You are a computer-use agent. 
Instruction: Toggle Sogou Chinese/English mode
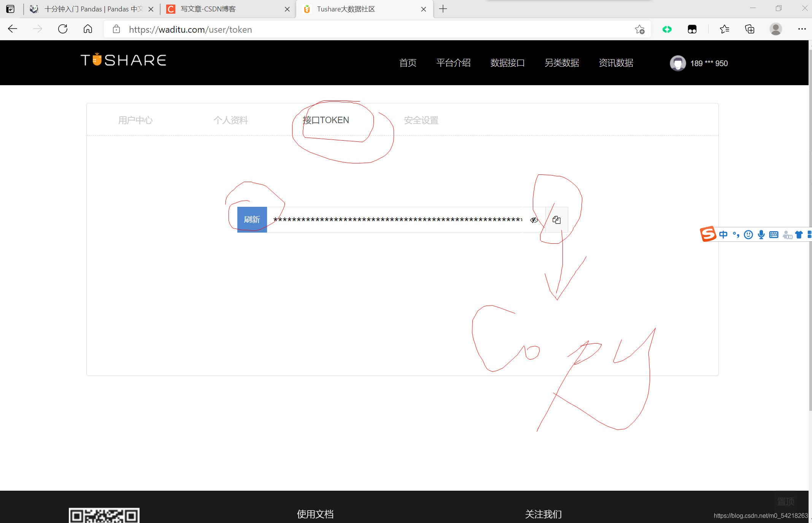pyautogui.click(x=723, y=235)
